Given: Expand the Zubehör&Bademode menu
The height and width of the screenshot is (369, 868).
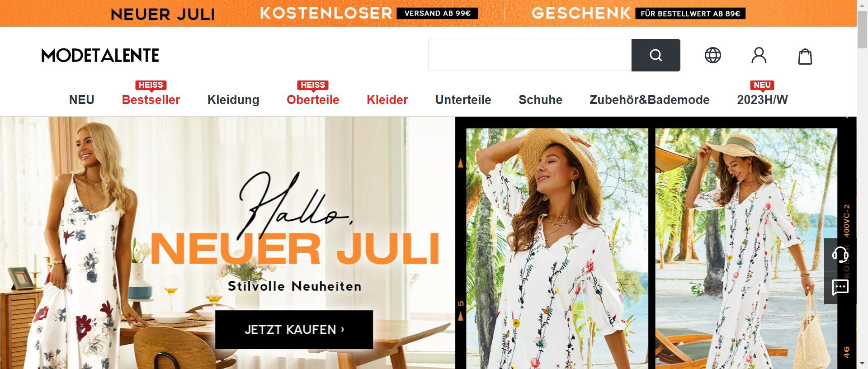Looking at the screenshot, I should coord(650,99).
